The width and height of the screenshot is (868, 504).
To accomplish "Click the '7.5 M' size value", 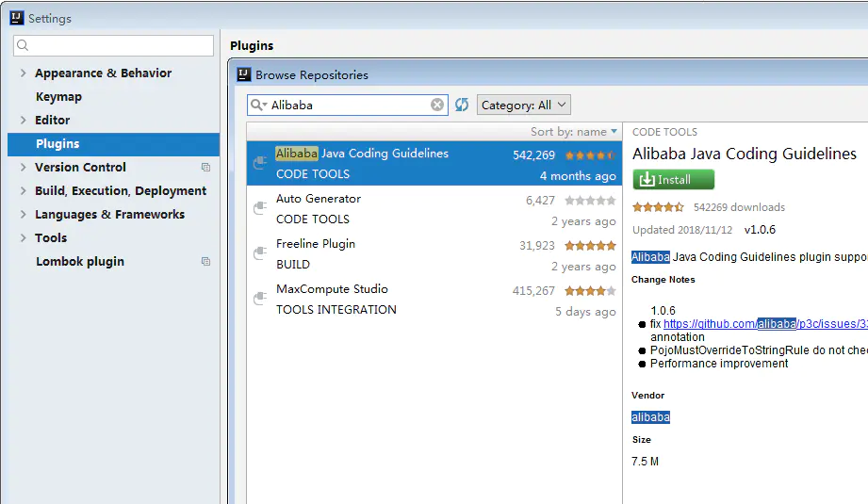I will tap(645, 462).
